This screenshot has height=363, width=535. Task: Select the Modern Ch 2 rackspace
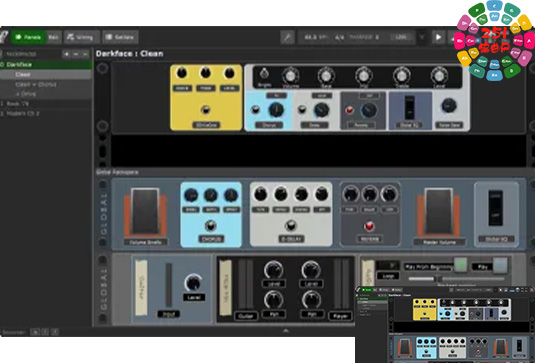[46, 113]
